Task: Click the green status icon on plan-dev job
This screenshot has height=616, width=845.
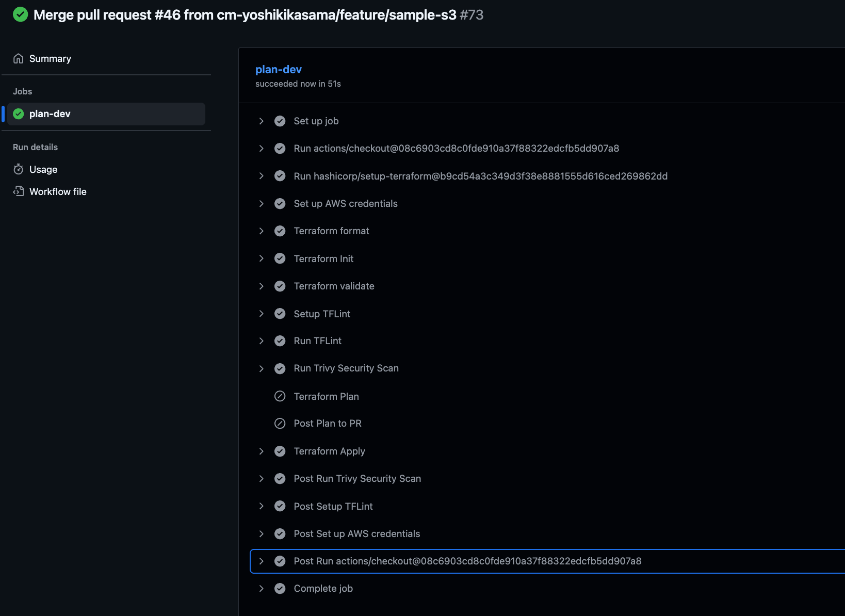Action: [19, 114]
